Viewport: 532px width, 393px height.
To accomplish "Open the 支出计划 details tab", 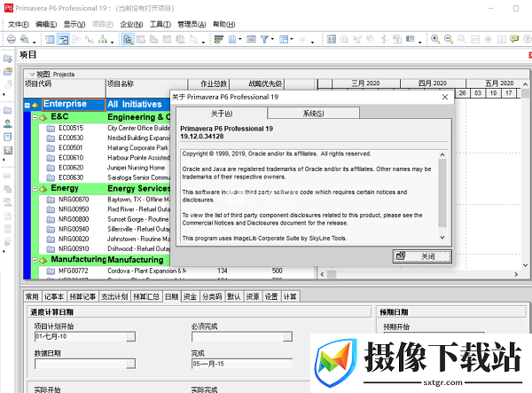I will click(x=114, y=296).
